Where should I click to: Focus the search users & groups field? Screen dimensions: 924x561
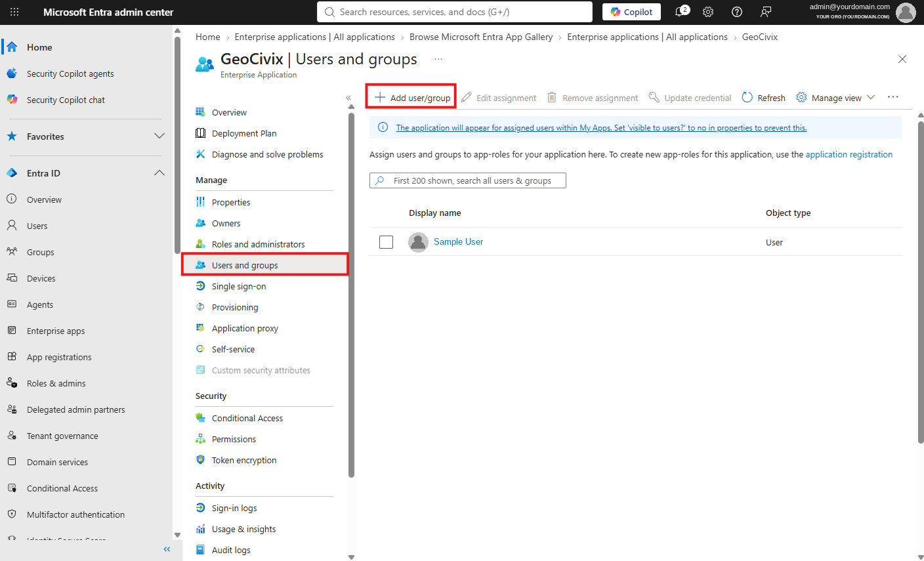click(468, 180)
